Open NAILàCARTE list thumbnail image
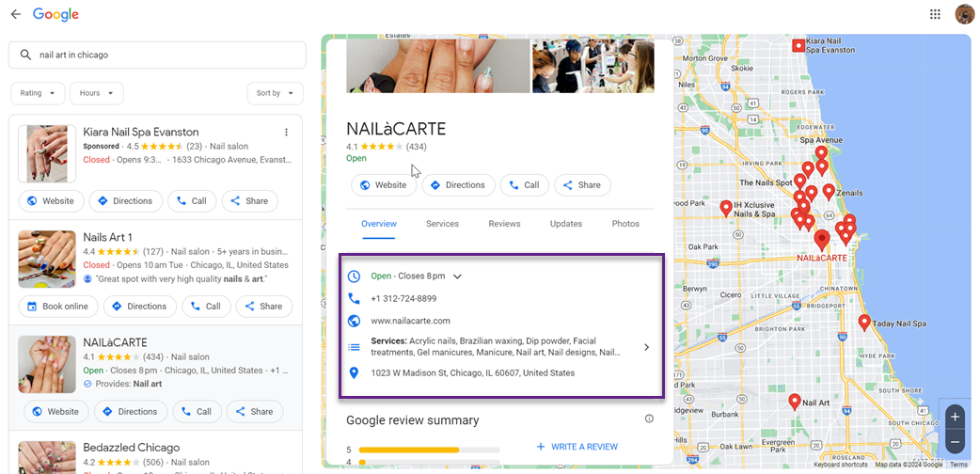Viewport: 980px width, 474px height. tap(47, 365)
